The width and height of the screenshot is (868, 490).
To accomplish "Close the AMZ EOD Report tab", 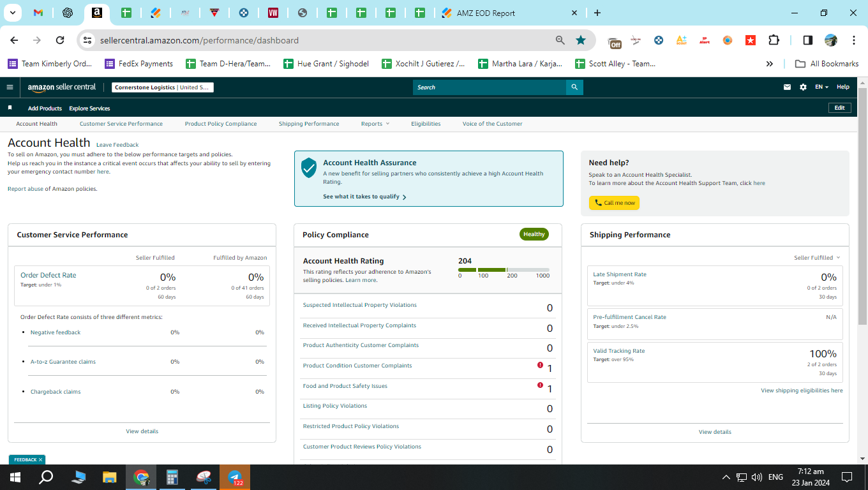I will (x=574, y=13).
